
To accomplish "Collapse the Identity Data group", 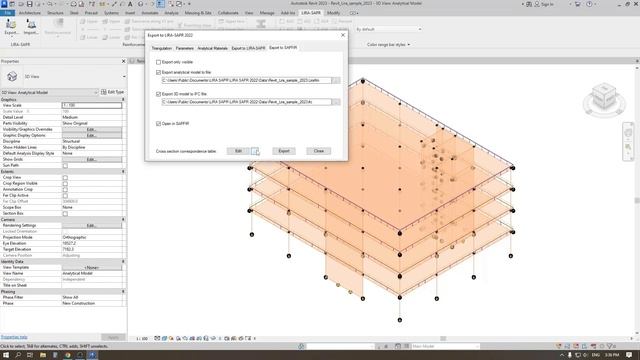I will [123, 262].
